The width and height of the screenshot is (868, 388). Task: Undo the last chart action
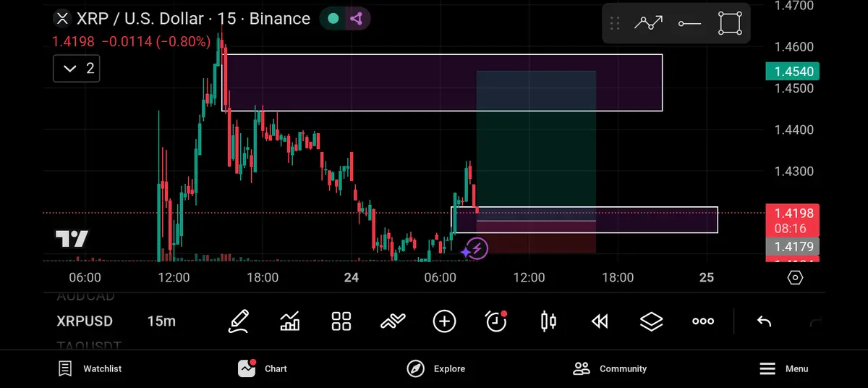tap(764, 321)
